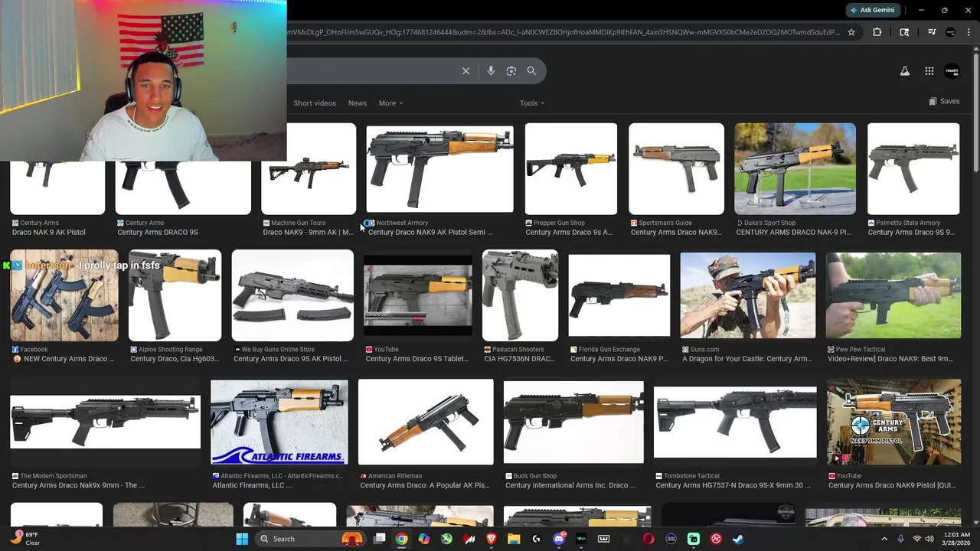
Task: Click the Ask Gemini button
Action: (871, 10)
